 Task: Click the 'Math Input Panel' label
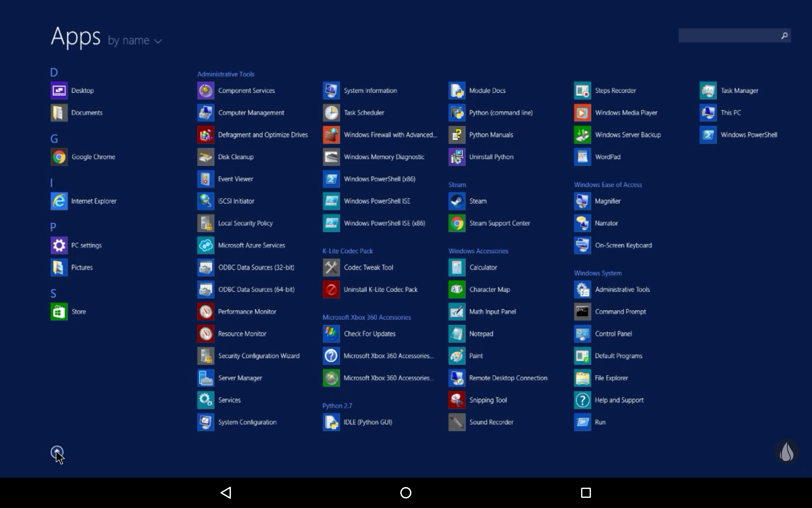(493, 312)
